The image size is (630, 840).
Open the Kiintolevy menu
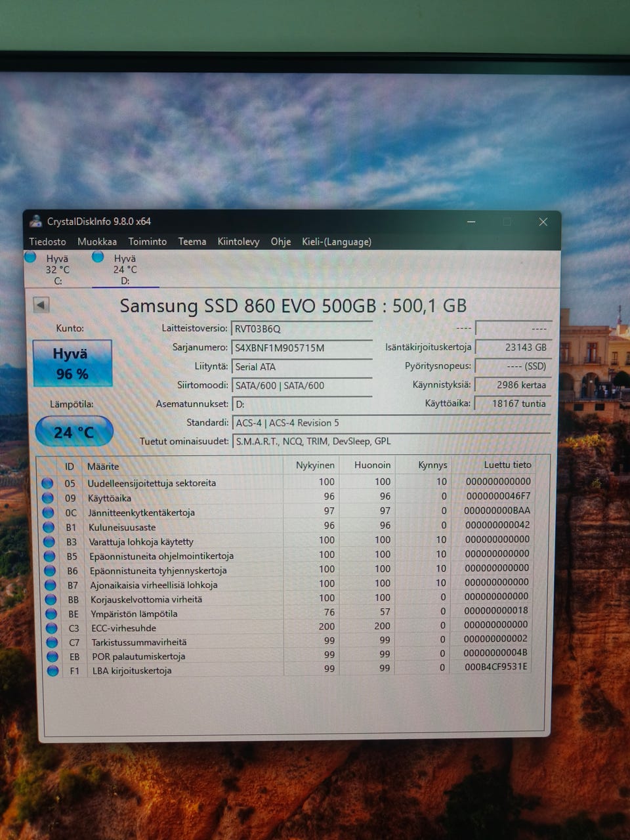pyautogui.click(x=238, y=241)
